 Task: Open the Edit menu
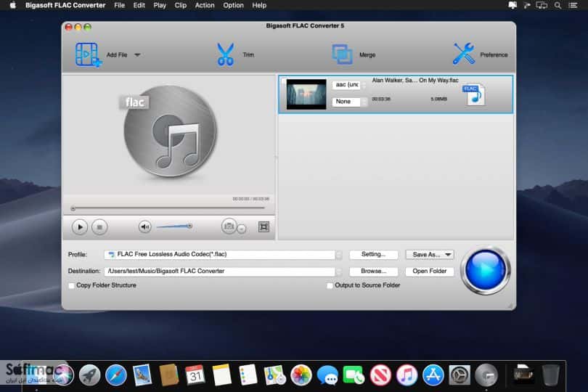139,5
